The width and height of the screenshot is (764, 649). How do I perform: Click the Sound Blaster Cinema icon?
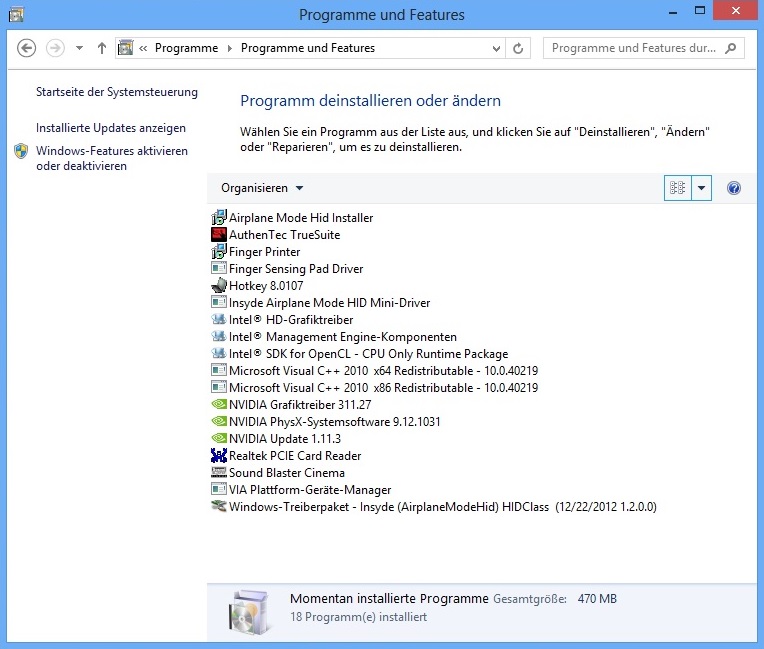[x=219, y=472]
